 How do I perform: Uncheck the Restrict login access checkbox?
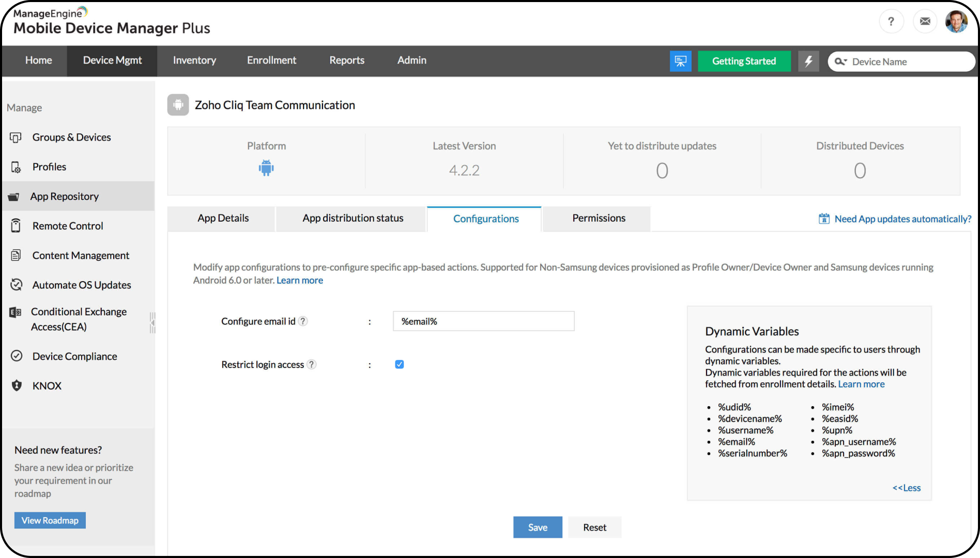(399, 364)
